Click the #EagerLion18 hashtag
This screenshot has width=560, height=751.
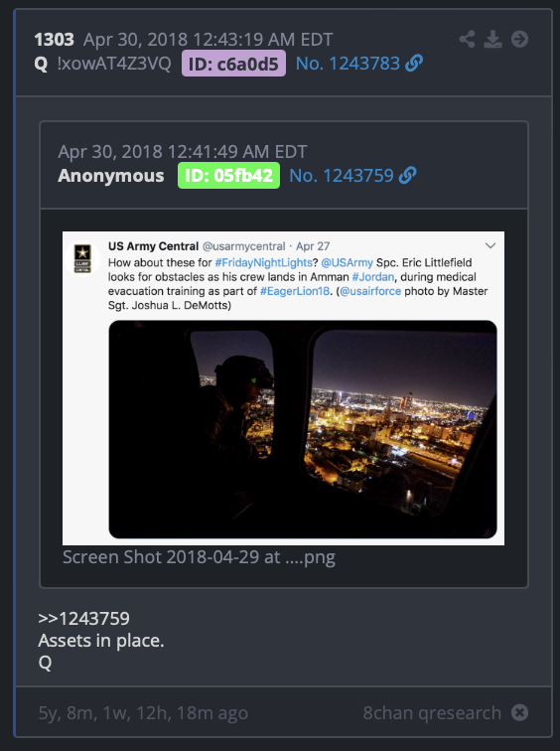[x=294, y=291]
